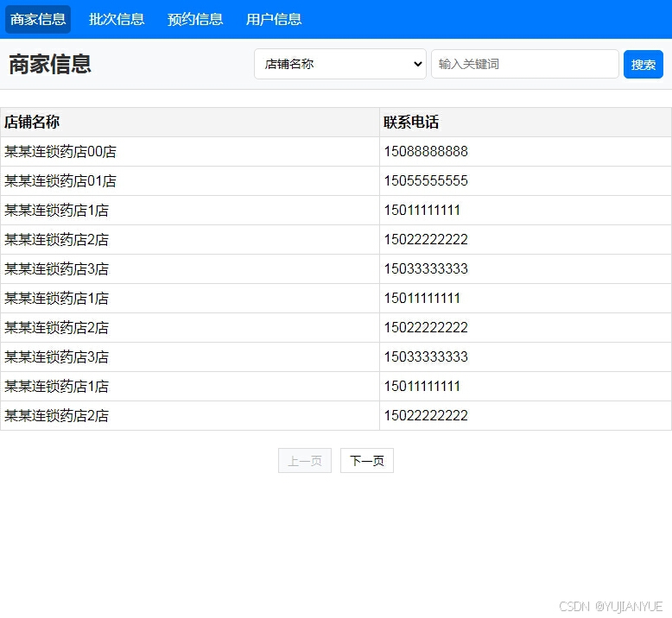Open the 商家信息 navigation tab
This screenshot has height=618, width=672.
pos(38,19)
